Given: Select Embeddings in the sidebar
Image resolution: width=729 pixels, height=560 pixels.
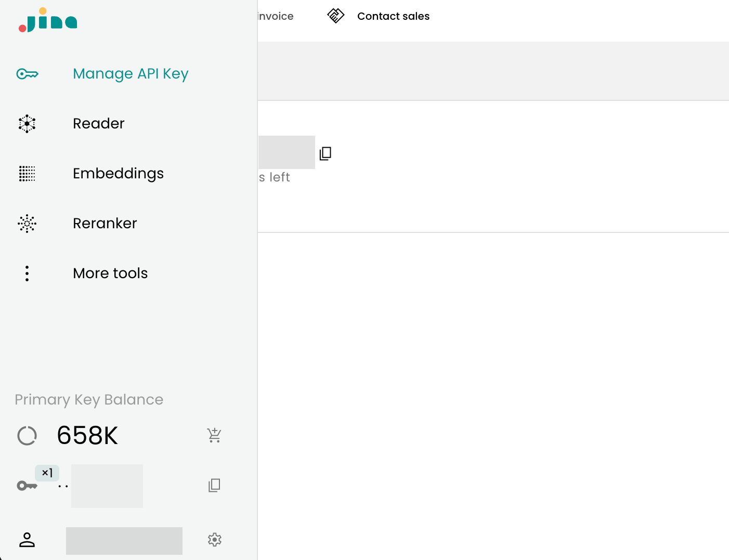Looking at the screenshot, I should pyautogui.click(x=118, y=174).
